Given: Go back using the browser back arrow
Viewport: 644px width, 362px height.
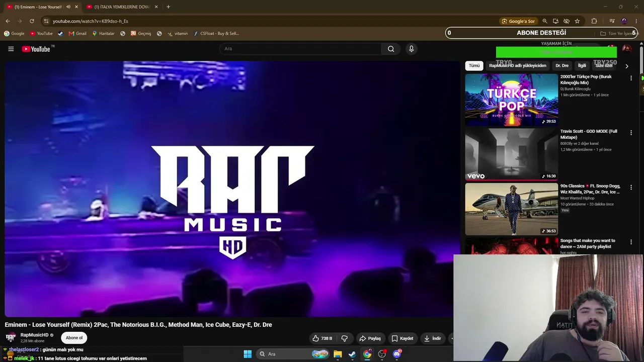Looking at the screenshot, I should point(8,21).
